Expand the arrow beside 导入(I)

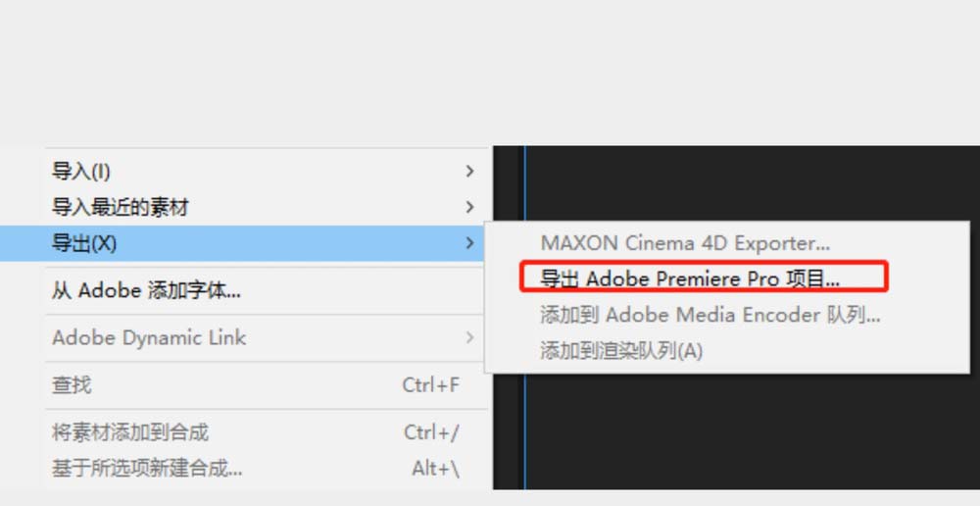click(470, 172)
